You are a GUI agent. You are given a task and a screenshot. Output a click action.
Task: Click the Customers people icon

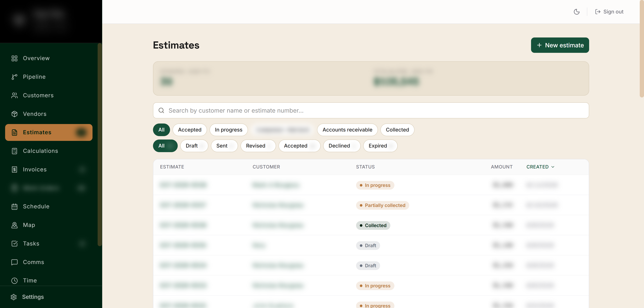14,95
